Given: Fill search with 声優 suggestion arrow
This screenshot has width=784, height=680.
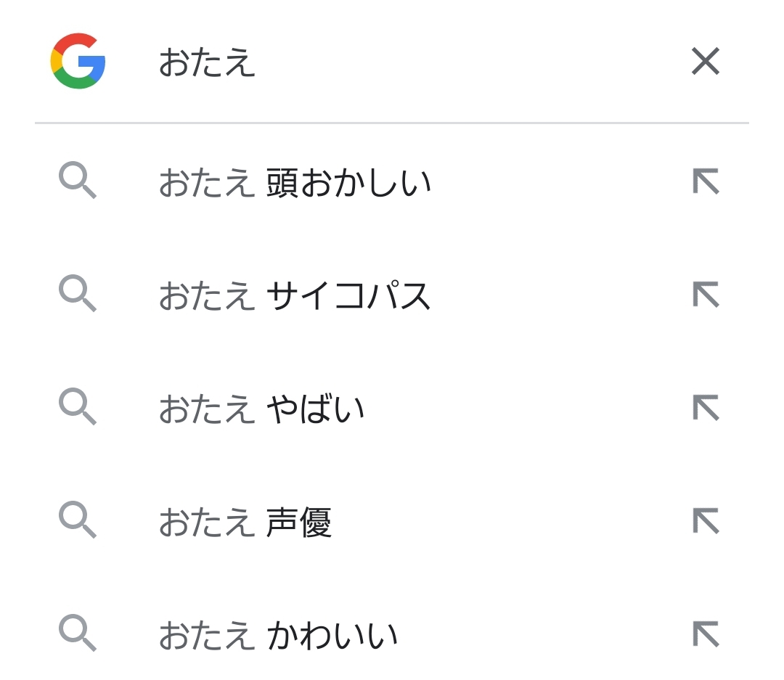Looking at the screenshot, I should pos(705,522).
